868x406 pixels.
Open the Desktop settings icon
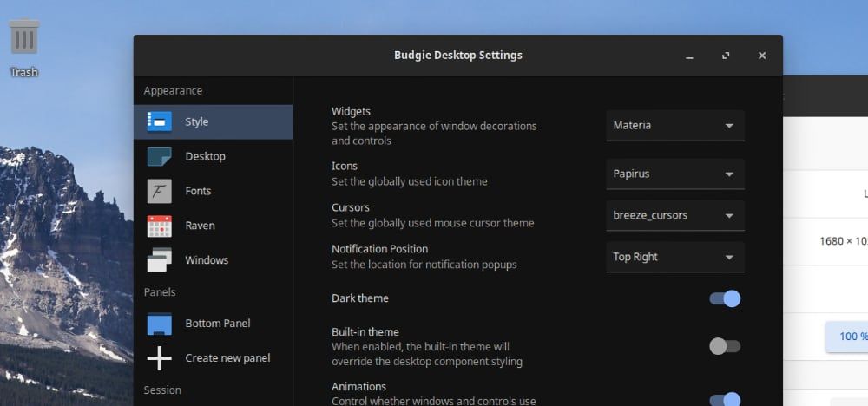[159, 156]
